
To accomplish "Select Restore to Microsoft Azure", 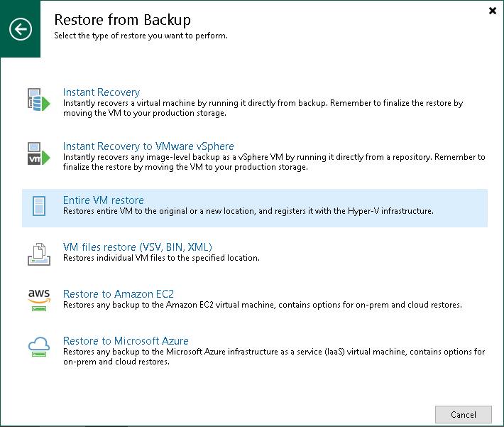I will [x=126, y=341].
